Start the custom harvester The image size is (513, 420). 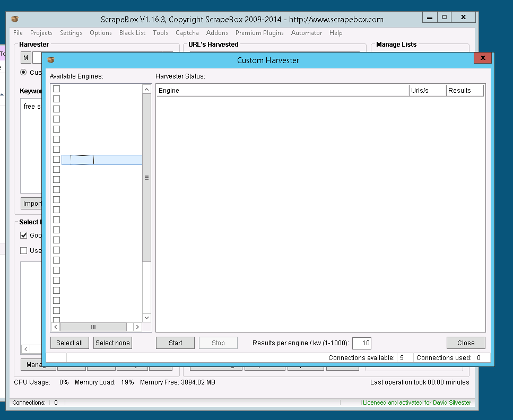coord(176,343)
